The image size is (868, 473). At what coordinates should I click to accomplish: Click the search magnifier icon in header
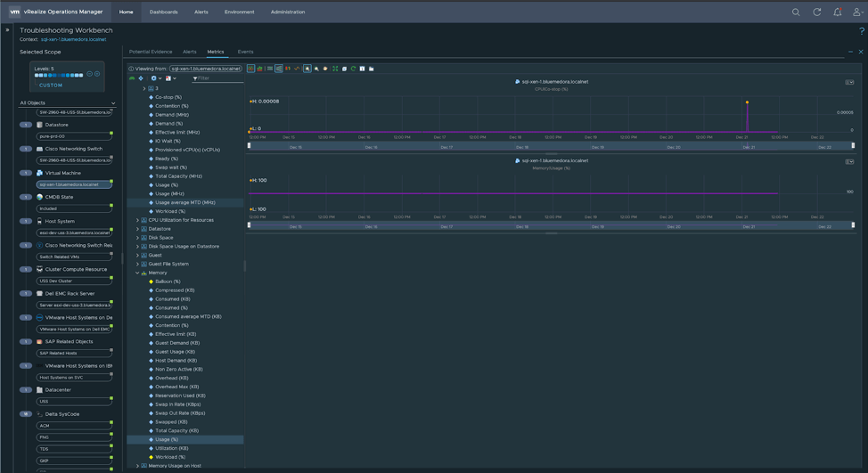[796, 12]
